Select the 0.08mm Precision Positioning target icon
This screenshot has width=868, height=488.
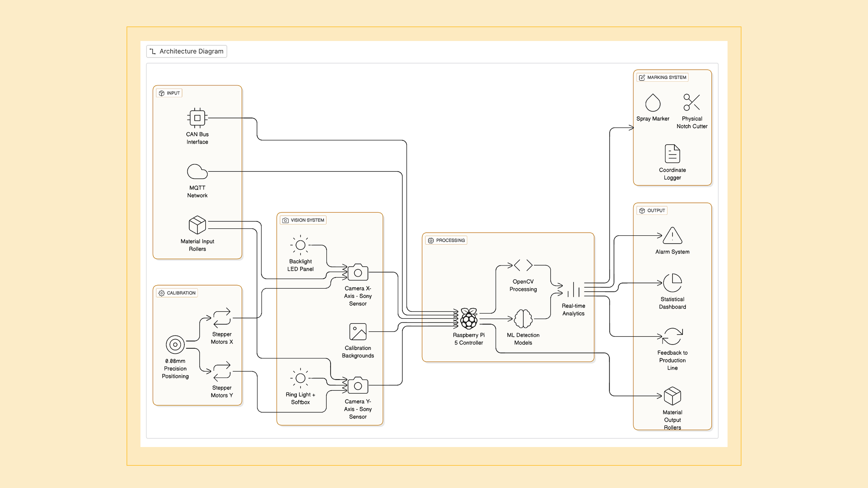[x=175, y=344]
